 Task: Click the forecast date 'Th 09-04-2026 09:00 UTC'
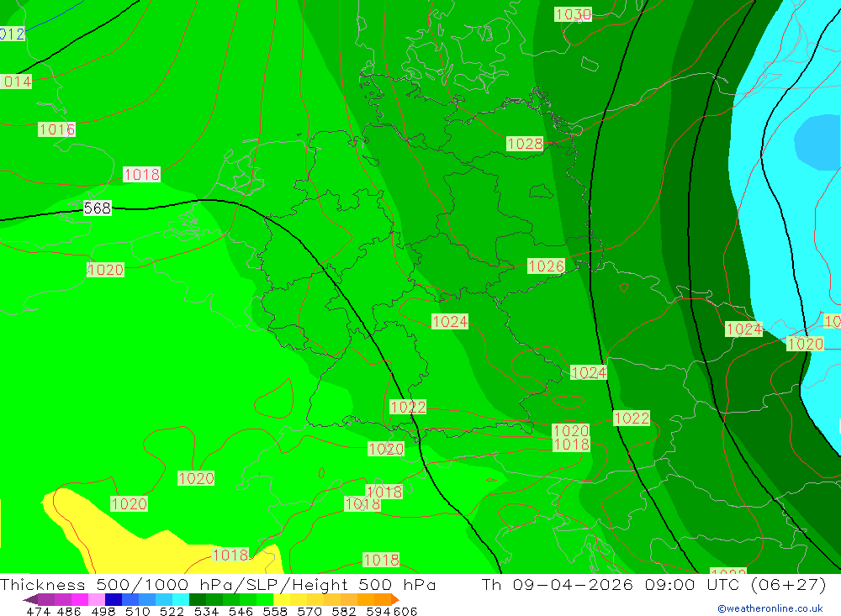tap(612, 584)
